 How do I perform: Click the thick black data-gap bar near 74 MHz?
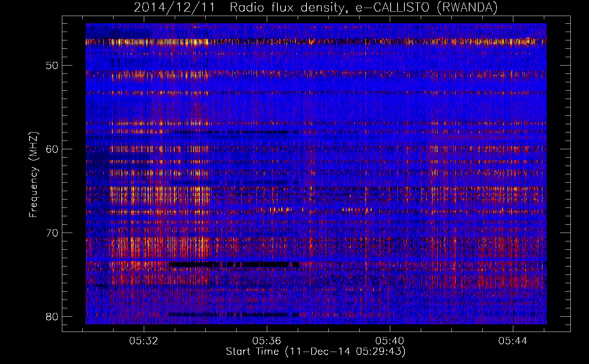point(234,264)
